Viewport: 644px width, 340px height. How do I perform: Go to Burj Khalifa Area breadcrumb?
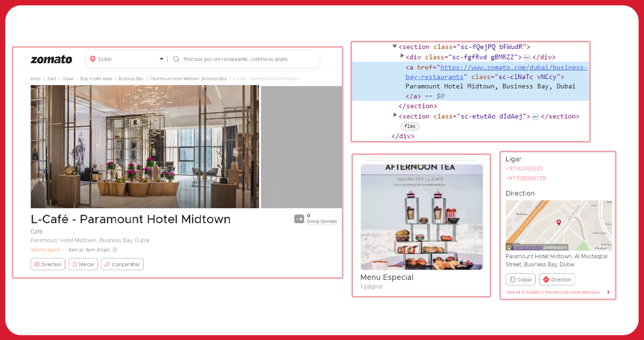(x=96, y=79)
